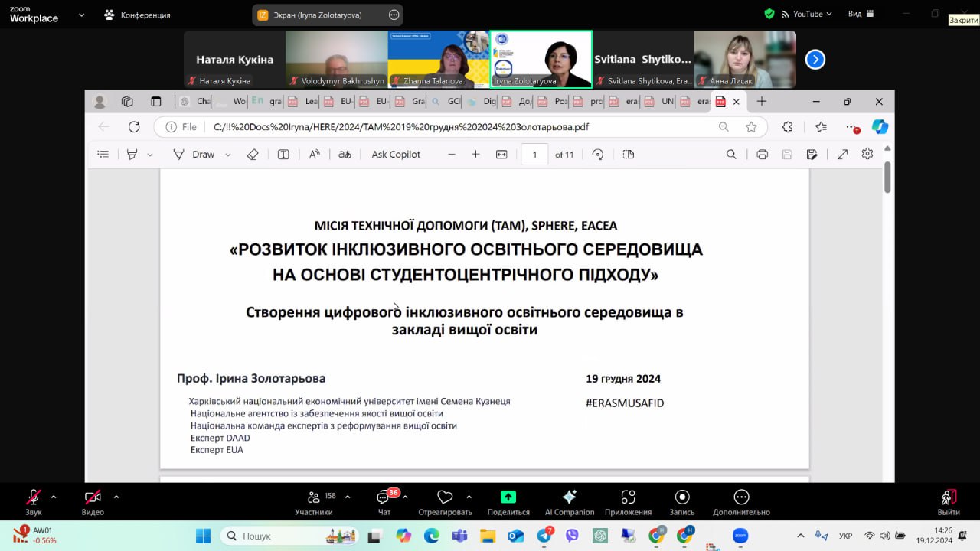
Task: Open AI Companion in Zoom
Action: 570,502
